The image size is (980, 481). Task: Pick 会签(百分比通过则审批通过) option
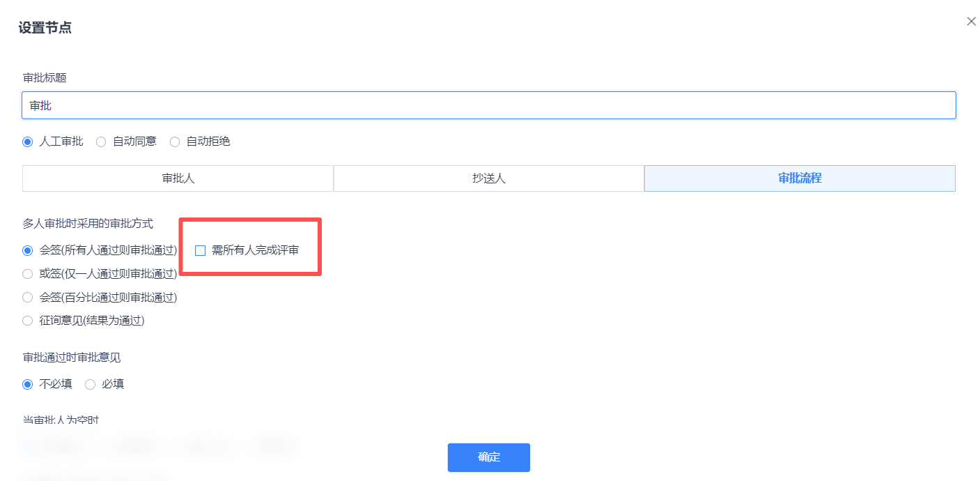pyautogui.click(x=28, y=298)
